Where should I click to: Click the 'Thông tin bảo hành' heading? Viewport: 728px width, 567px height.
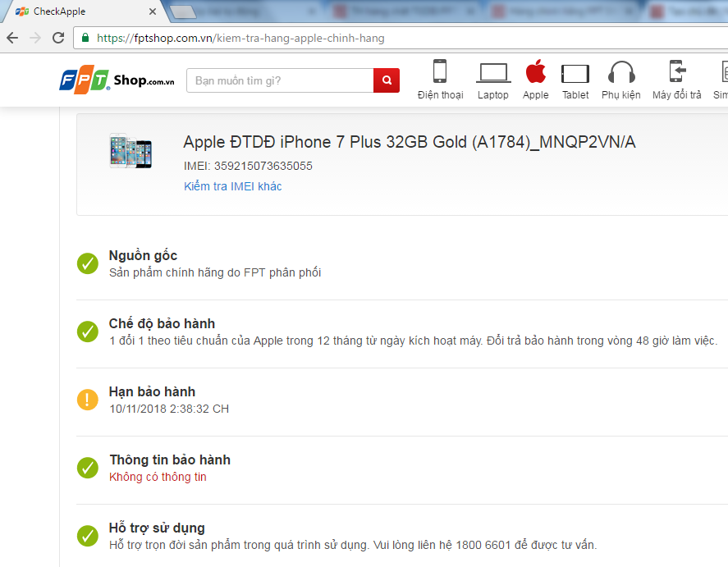pos(170,460)
